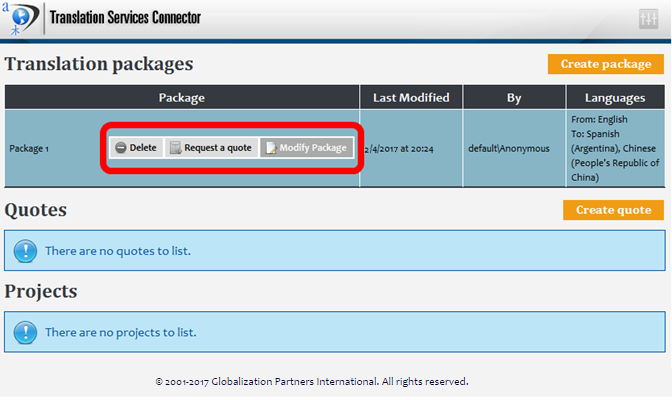Click the Quotes section heading
Image resolution: width=672 pixels, height=400 pixels.
36,210
